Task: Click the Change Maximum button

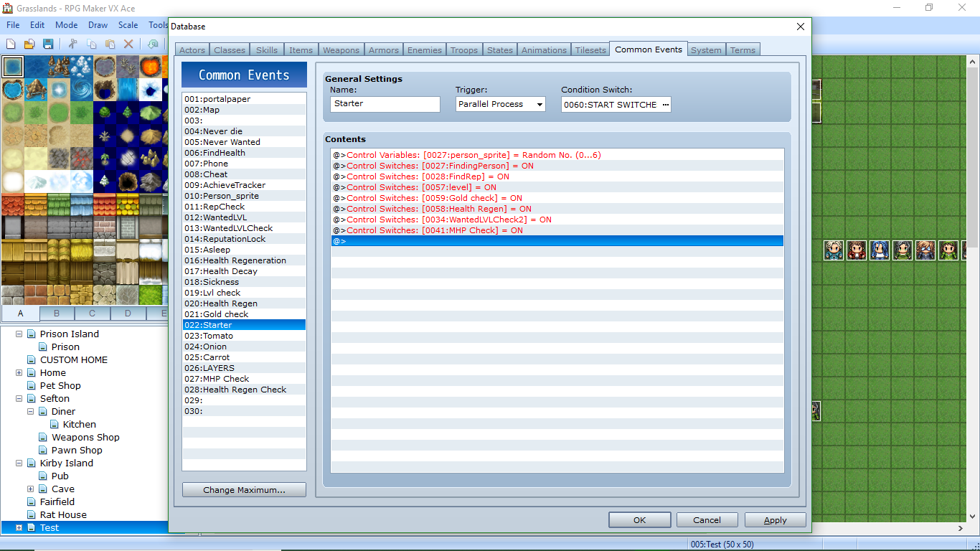Action: point(244,490)
